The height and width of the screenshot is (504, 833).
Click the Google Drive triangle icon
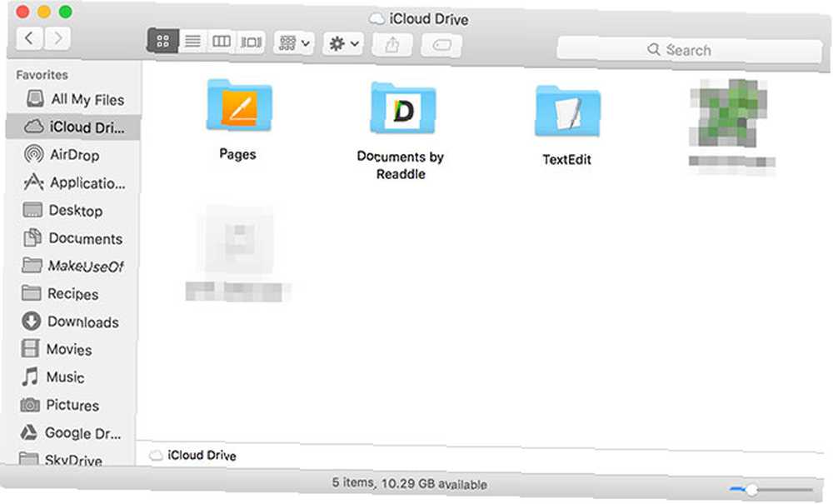tap(28, 432)
